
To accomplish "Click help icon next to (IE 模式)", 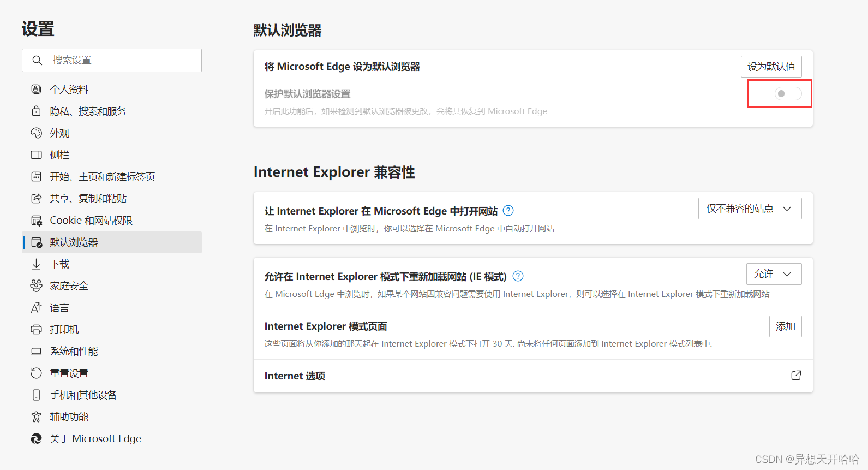I will 518,276.
